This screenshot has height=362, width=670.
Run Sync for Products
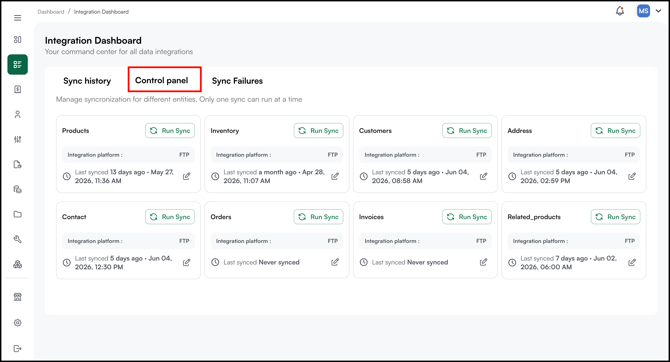click(x=170, y=131)
